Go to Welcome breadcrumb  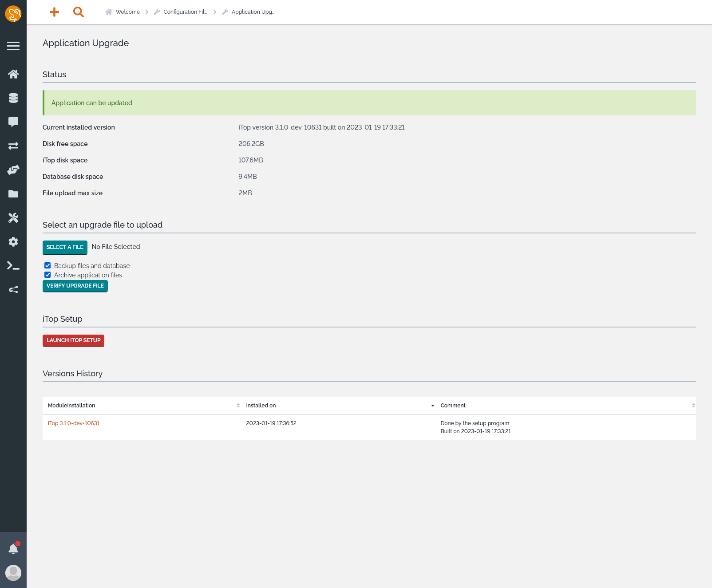pos(127,12)
